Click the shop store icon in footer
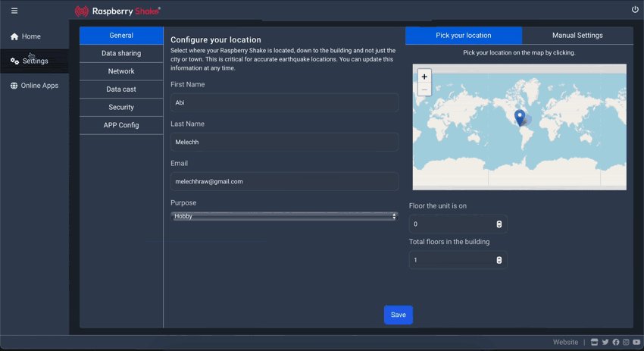 [595, 343]
